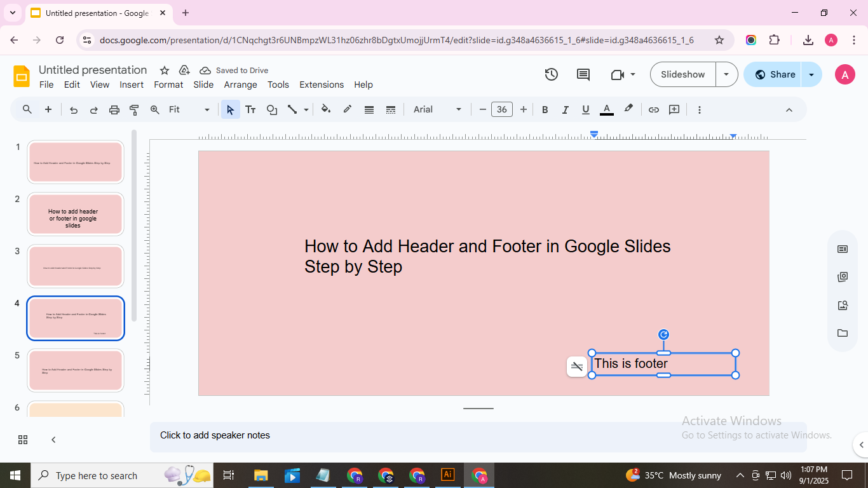The height and width of the screenshot is (488, 868).
Task: Open the Arial font dropdown
Action: (x=437, y=110)
